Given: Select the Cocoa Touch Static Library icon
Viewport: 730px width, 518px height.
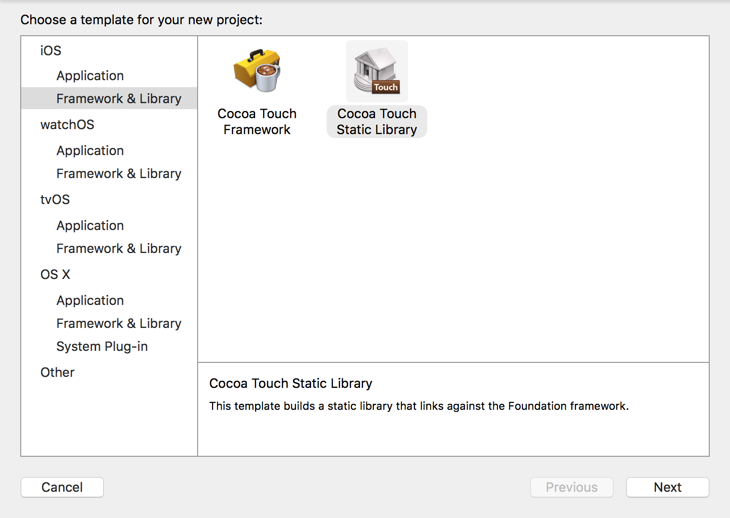Looking at the screenshot, I should (377, 71).
